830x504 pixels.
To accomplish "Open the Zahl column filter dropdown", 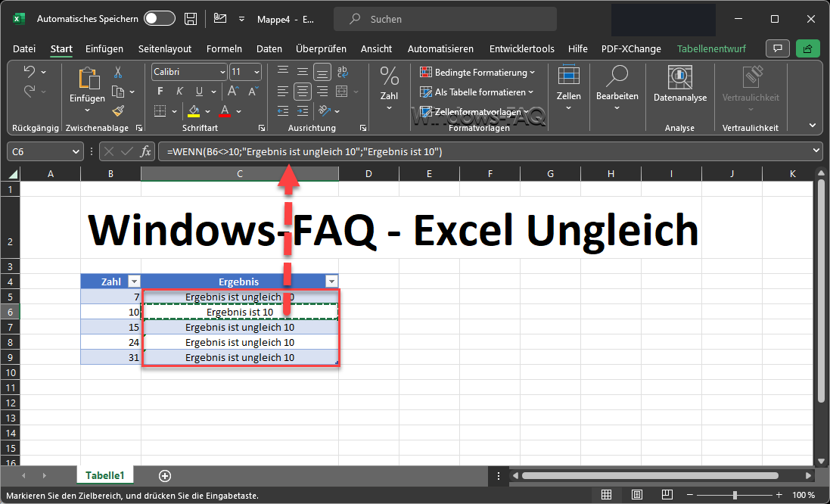I will pyautogui.click(x=134, y=282).
